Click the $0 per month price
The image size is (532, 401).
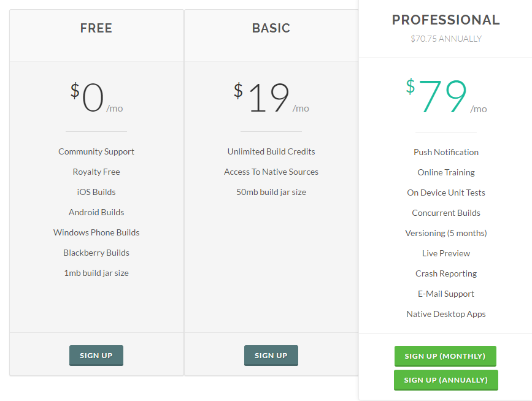[x=96, y=97]
